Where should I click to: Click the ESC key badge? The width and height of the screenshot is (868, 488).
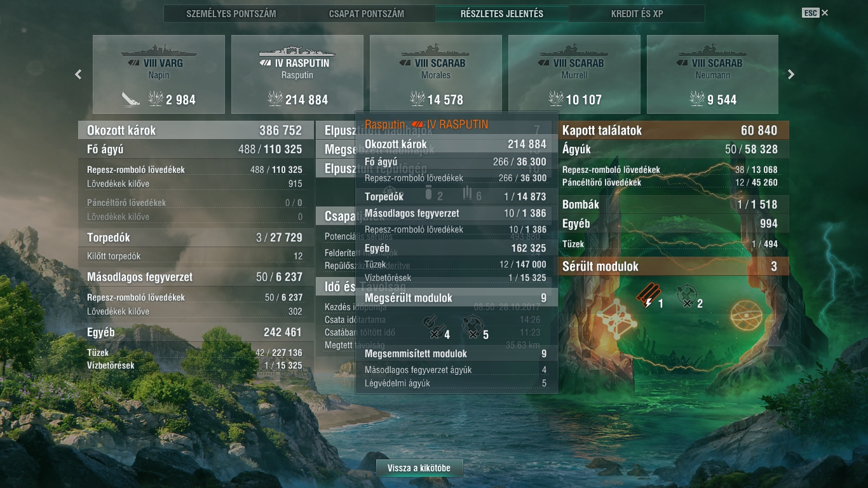[810, 13]
